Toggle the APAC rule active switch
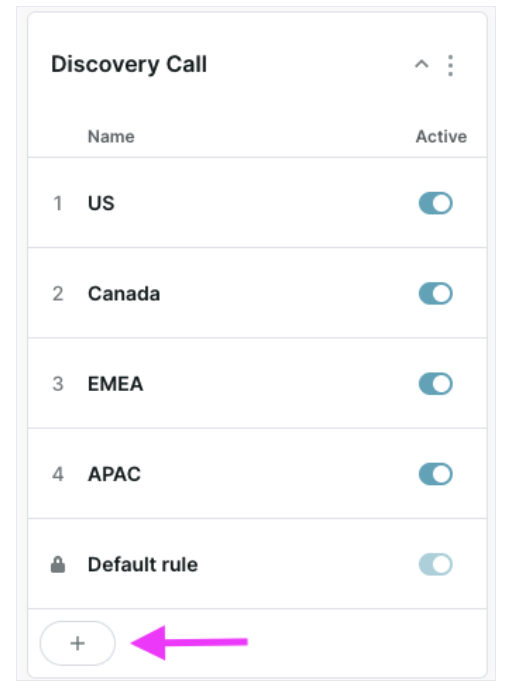Viewport: 506px width, 692px height. (435, 474)
